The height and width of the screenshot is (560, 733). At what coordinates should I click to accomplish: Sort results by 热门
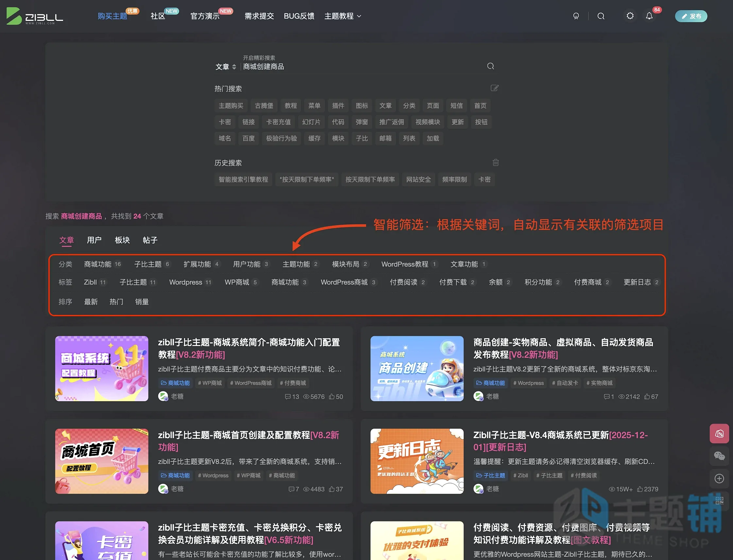click(x=116, y=302)
